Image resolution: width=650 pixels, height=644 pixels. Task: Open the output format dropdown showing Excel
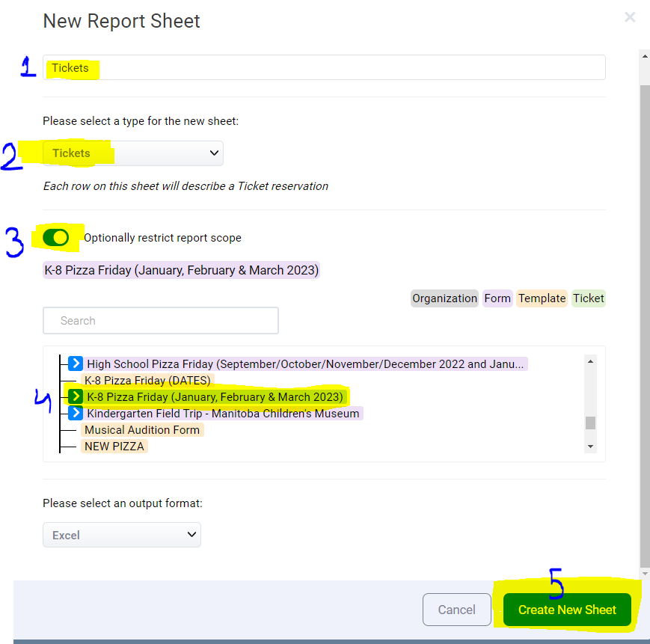click(121, 535)
